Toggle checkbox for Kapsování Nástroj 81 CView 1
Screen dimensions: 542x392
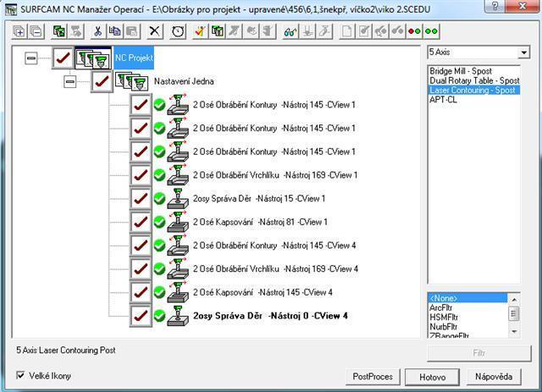click(x=141, y=222)
